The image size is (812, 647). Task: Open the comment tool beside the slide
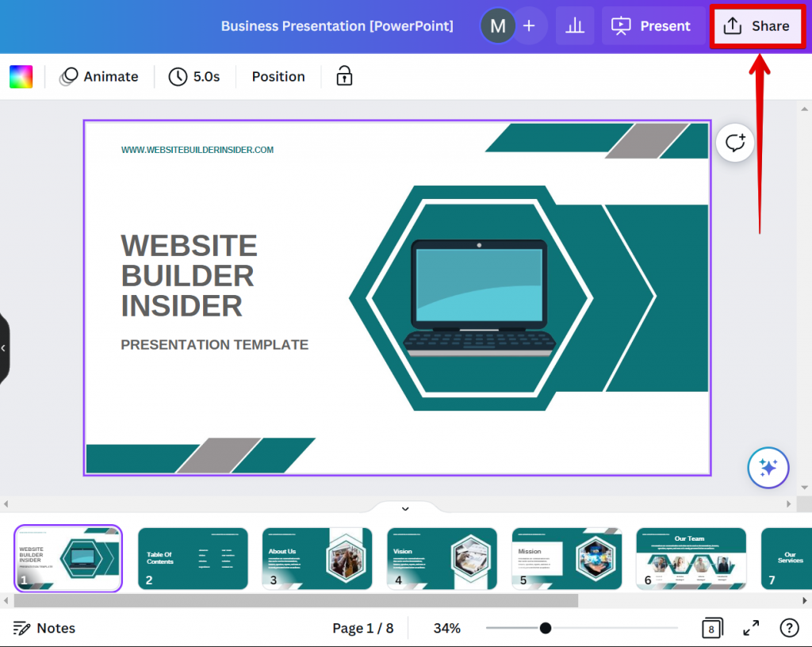coord(735,143)
